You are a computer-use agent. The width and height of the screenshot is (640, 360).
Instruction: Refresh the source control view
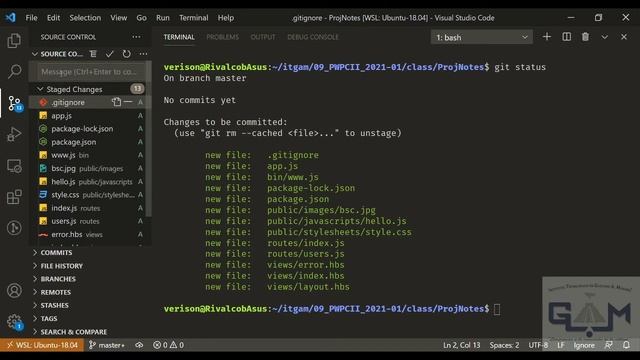tap(127, 54)
